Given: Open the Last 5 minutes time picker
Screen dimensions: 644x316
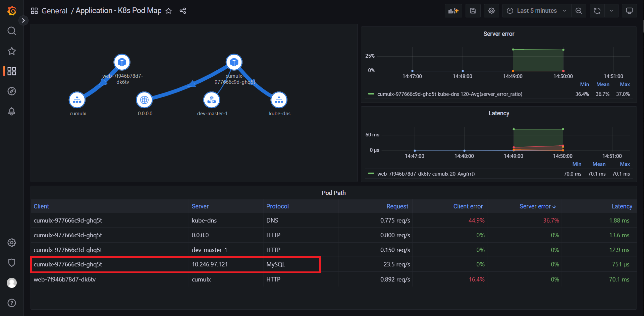Looking at the screenshot, I should 536,11.
